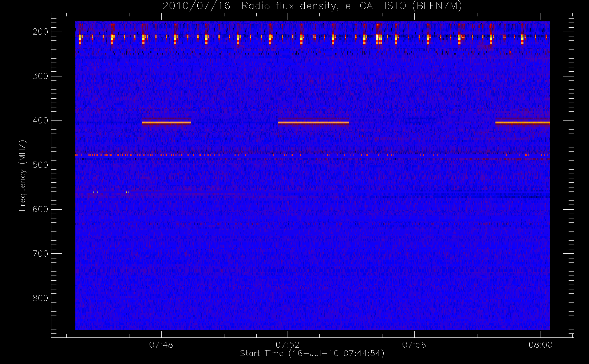Click the 800 frequency tick label
This screenshot has width=589, height=364.
point(40,298)
